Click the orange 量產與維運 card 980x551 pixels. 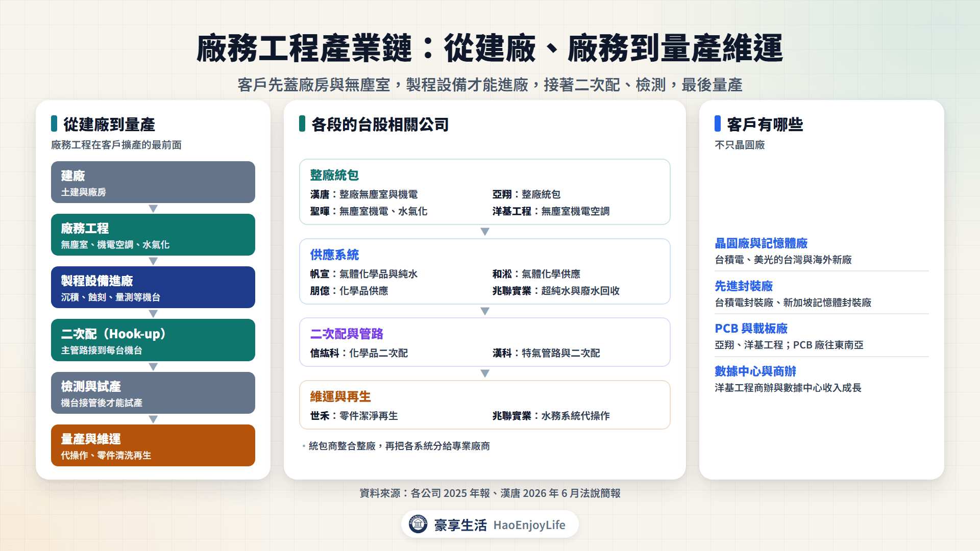pos(153,445)
